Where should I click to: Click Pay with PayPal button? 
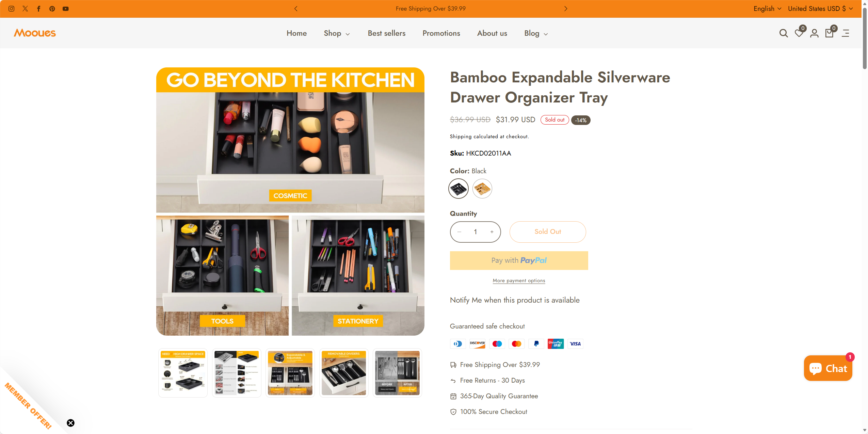click(x=519, y=260)
